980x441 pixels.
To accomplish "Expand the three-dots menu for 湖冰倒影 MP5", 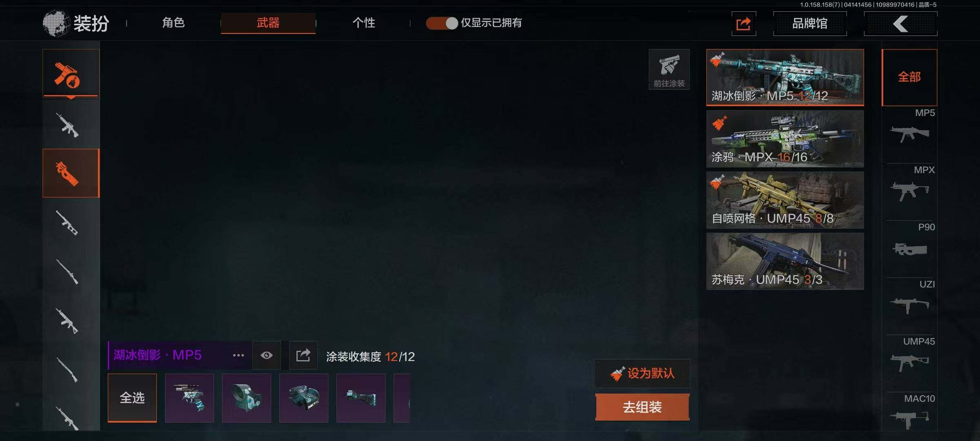I will point(238,355).
